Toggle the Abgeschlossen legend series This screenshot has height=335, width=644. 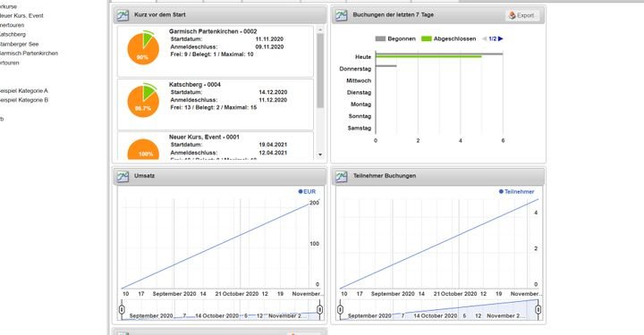coord(448,39)
